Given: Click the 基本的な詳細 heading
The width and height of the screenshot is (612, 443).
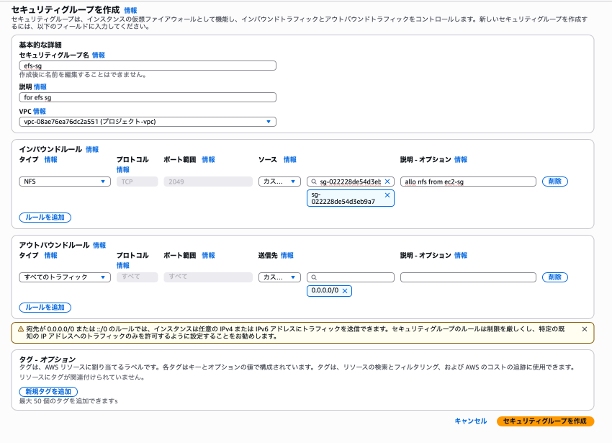Looking at the screenshot, I should [x=40, y=45].
